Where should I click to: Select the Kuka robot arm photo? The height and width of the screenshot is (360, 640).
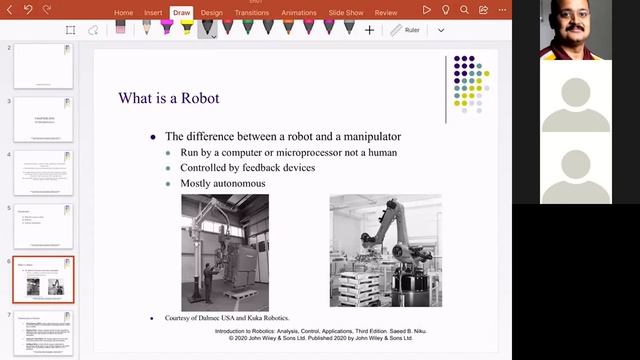[x=386, y=250]
